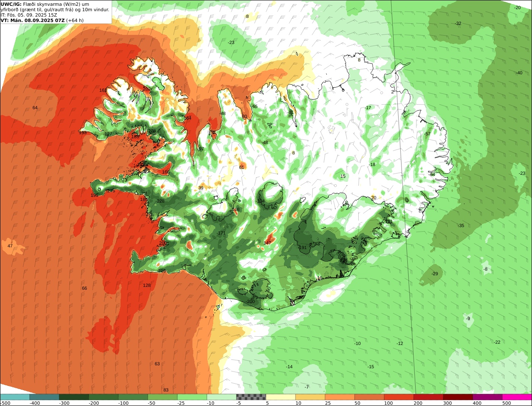Click the '500' legend scale label

click(506, 403)
